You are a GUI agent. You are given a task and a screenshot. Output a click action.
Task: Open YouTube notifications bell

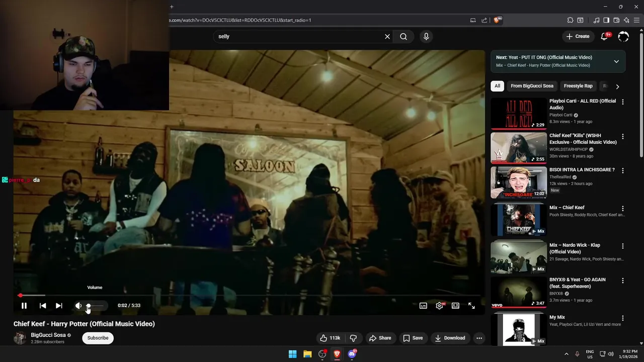[x=605, y=36]
